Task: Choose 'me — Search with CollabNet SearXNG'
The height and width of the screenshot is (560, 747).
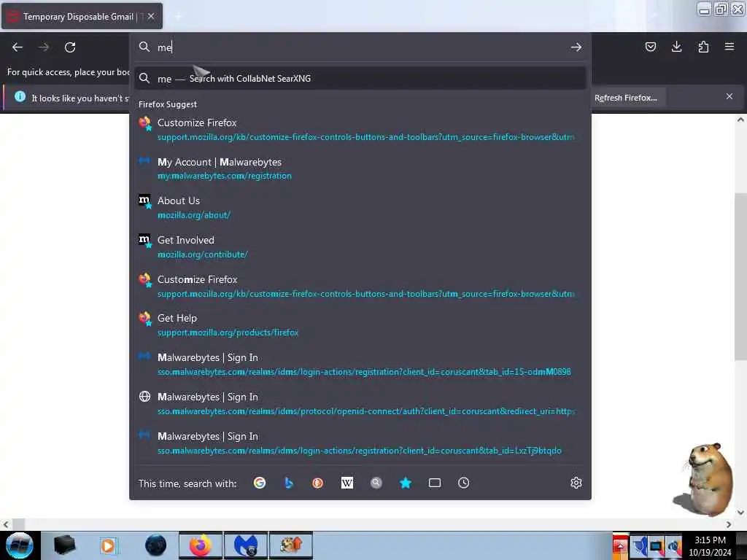Action: (x=360, y=79)
